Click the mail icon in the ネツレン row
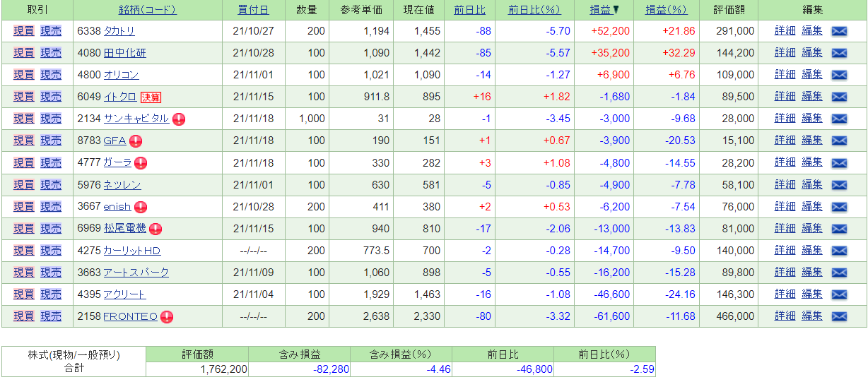 (838, 185)
